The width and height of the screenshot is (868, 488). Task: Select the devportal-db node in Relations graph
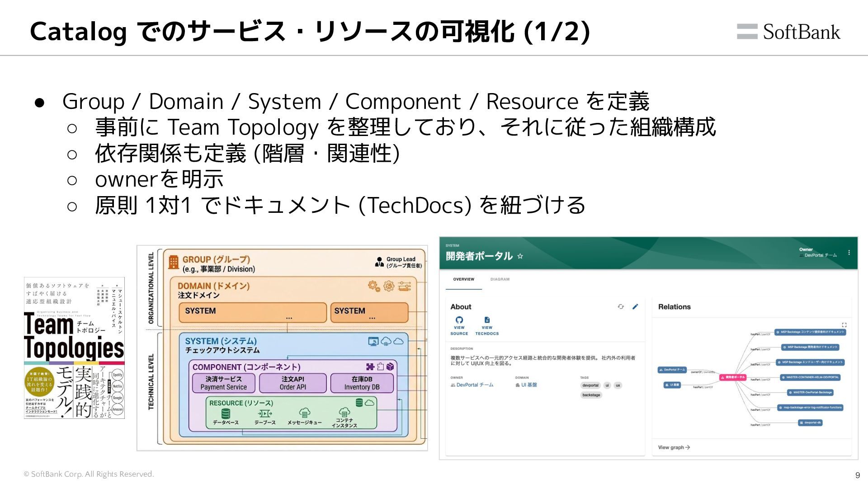click(810, 423)
